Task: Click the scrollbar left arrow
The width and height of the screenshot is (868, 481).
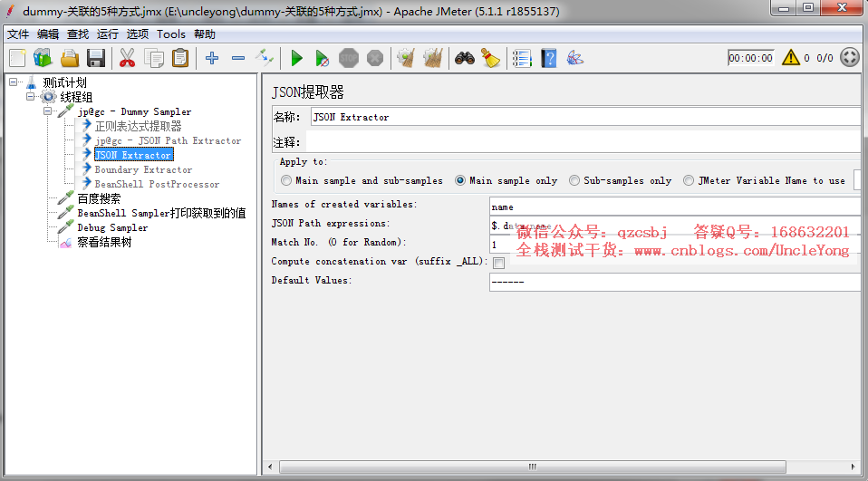Action: coord(270,467)
